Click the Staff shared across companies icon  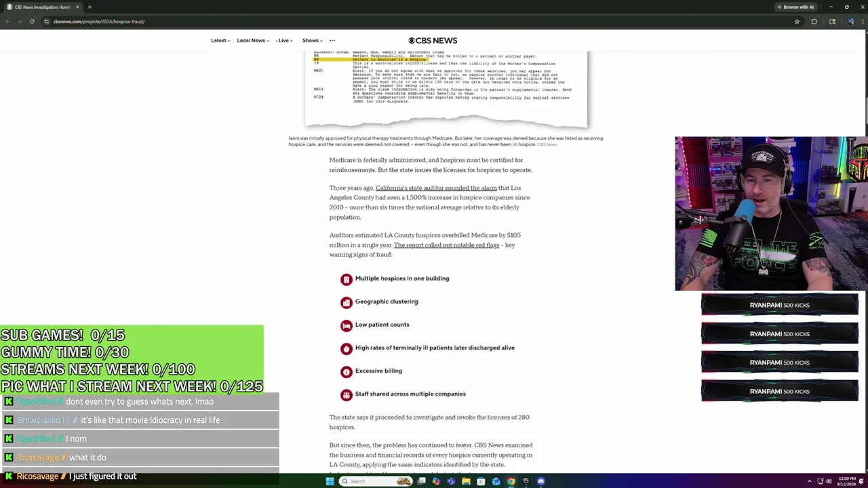[347, 394]
